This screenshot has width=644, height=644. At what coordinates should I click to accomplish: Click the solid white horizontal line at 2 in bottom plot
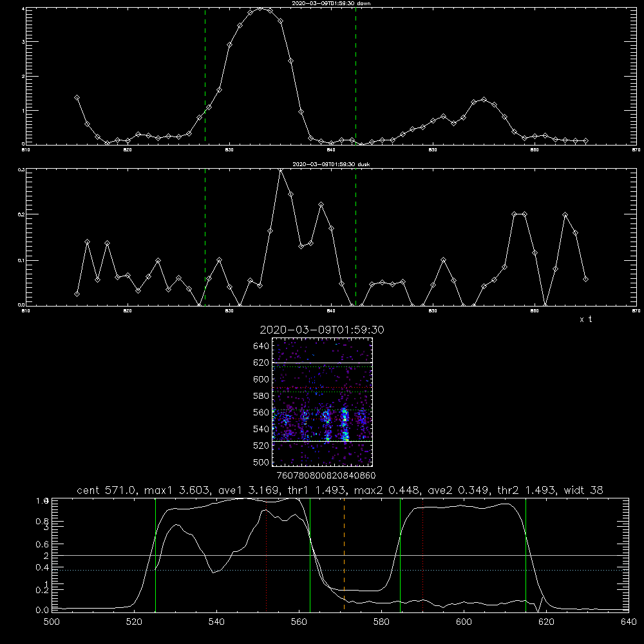coord(340,555)
